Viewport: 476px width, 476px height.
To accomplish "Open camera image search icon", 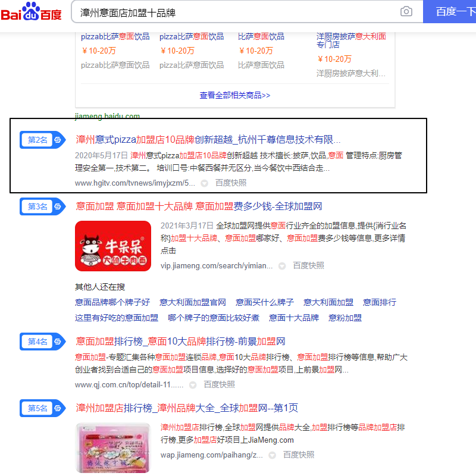I will [x=406, y=12].
